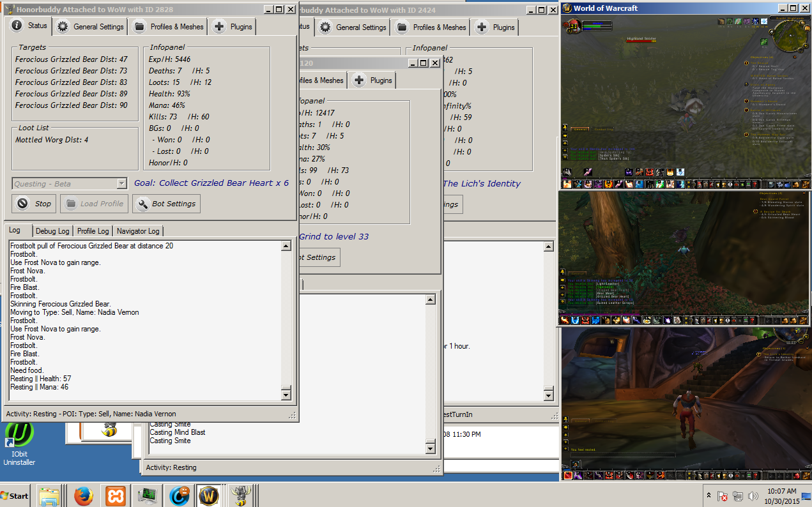Open the Plugins tab in the front Honorbuddy window
The image size is (812, 507).
233,27
